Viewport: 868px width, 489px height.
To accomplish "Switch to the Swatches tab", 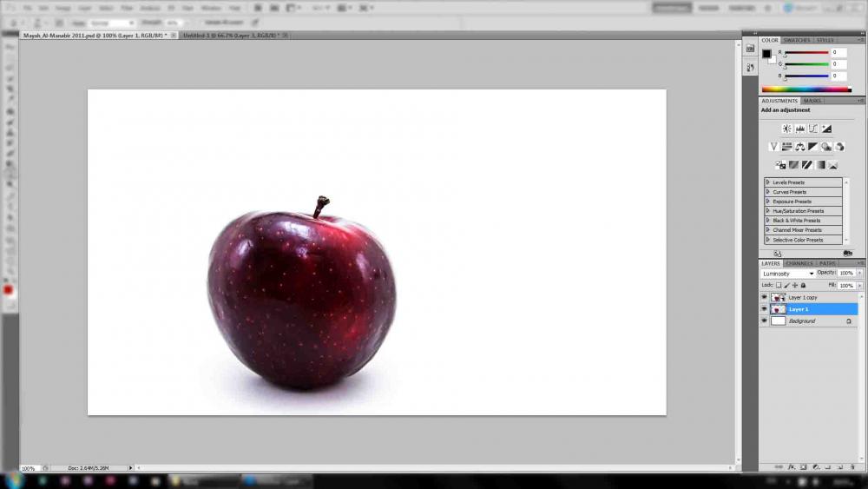I will pyautogui.click(x=797, y=41).
